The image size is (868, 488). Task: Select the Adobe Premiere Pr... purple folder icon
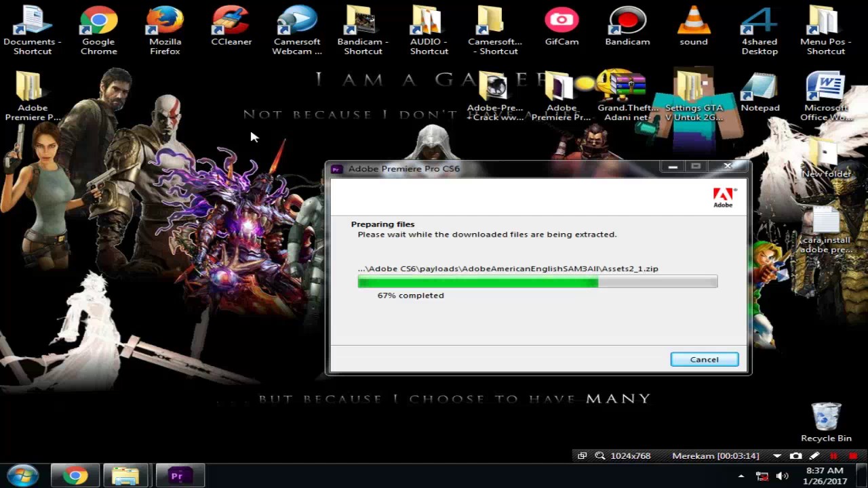561,96
